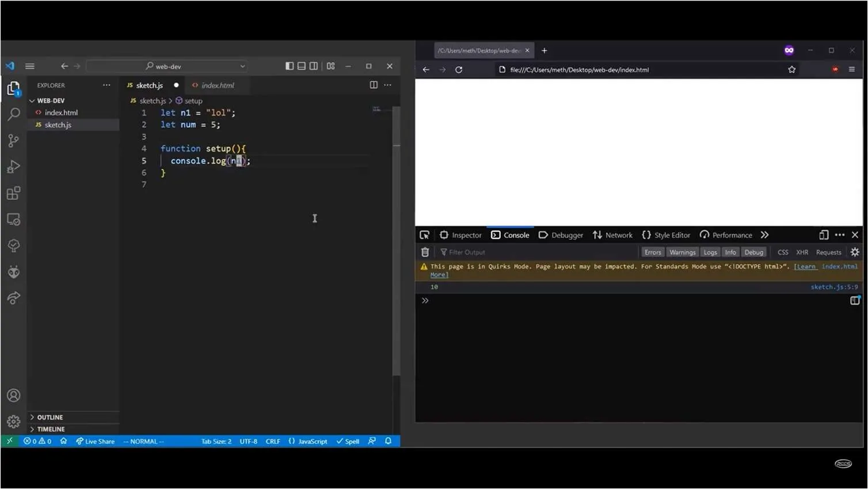Click the notifications bell in the status bar
Image resolution: width=868 pixels, height=489 pixels.
[388, 441]
